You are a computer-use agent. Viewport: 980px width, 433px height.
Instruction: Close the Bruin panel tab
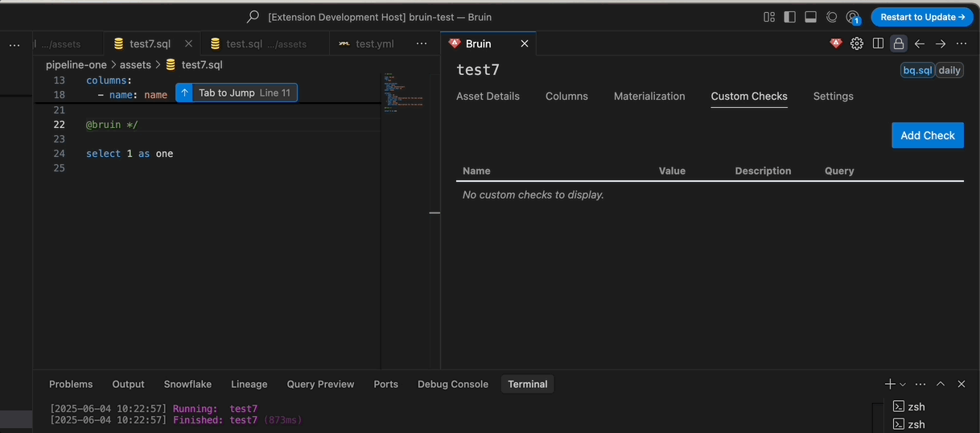[x=525, y=43]
